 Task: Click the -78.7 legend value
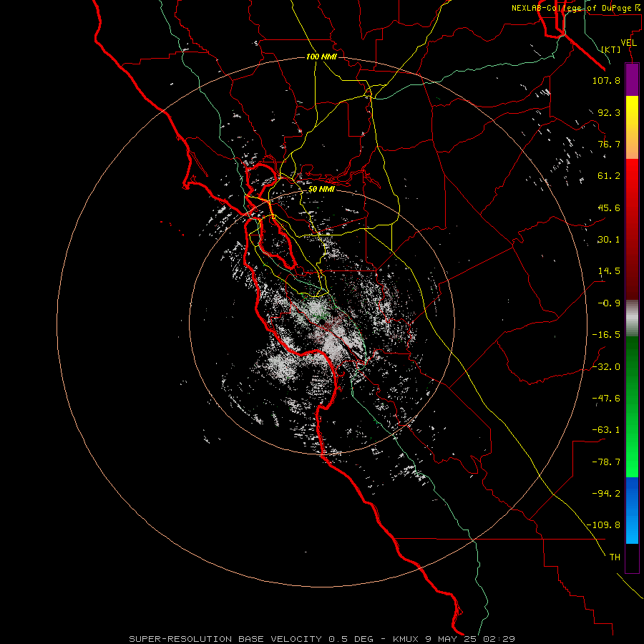(x=606, y=462)
